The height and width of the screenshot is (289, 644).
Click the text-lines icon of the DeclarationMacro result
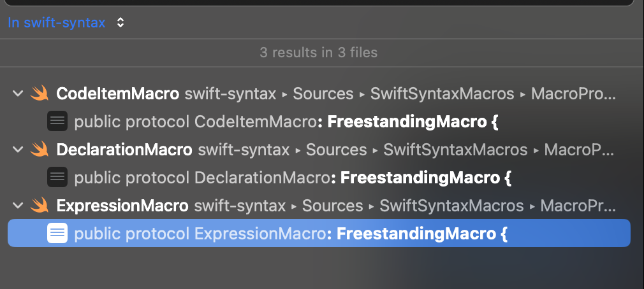coord(57,177)
